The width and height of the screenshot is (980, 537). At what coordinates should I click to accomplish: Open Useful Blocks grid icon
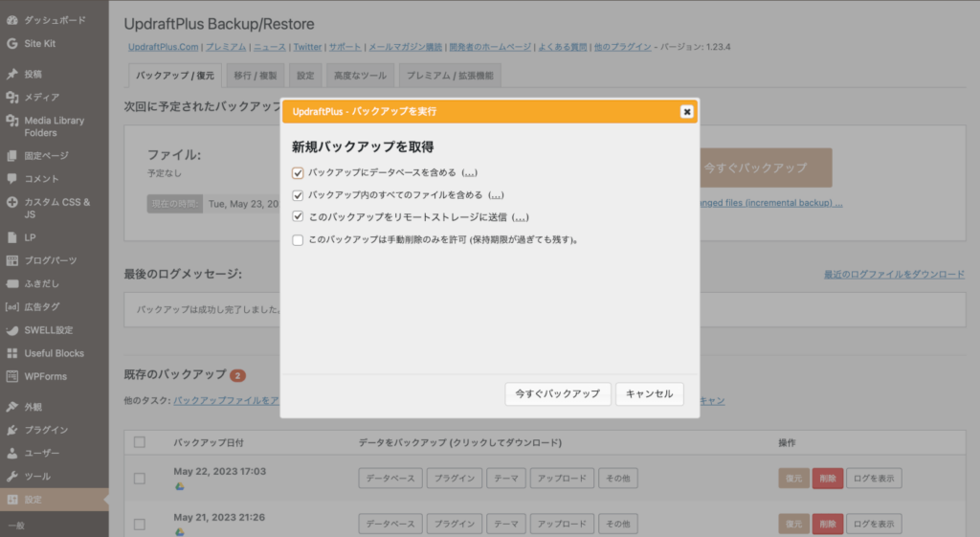(x=11, y=353)
